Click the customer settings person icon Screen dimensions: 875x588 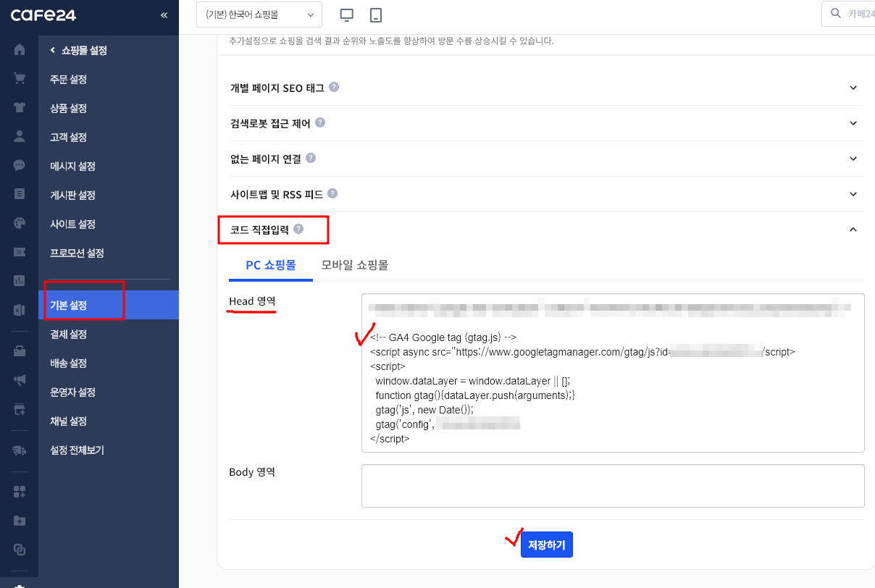pos(20,137)
